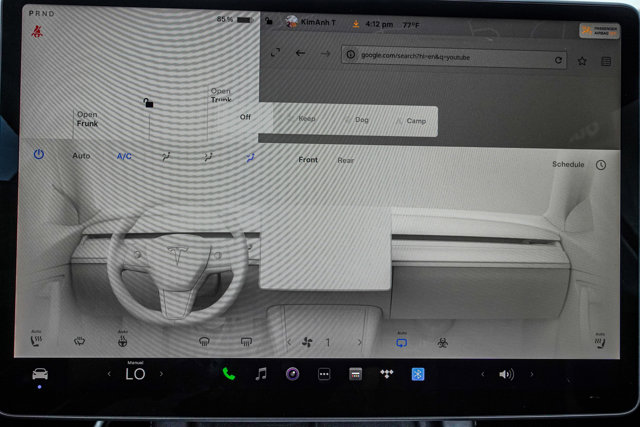Switch climate to Auto
The width and height of the screenshot is (640, 427).
point(81,156)
